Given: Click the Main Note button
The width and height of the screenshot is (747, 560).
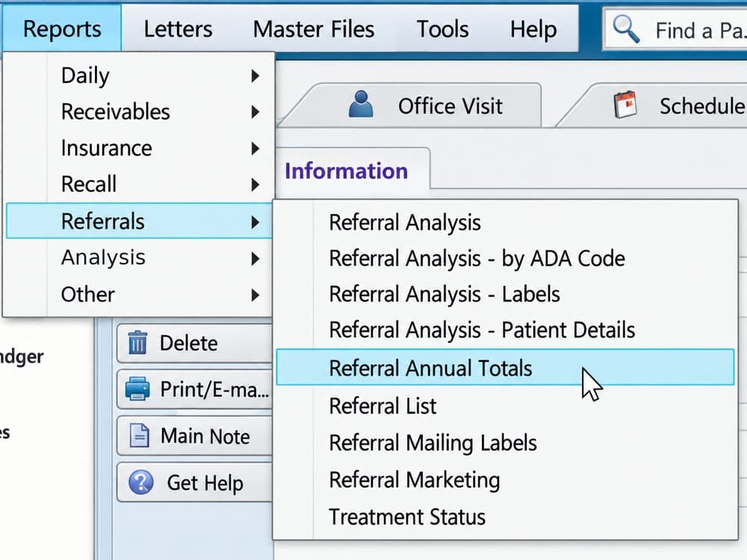Looking at the screenshot, I should point(194,436).
